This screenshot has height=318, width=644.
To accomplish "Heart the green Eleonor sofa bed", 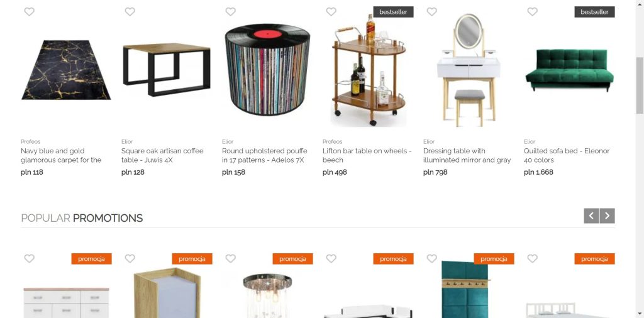I will [532, 12].
